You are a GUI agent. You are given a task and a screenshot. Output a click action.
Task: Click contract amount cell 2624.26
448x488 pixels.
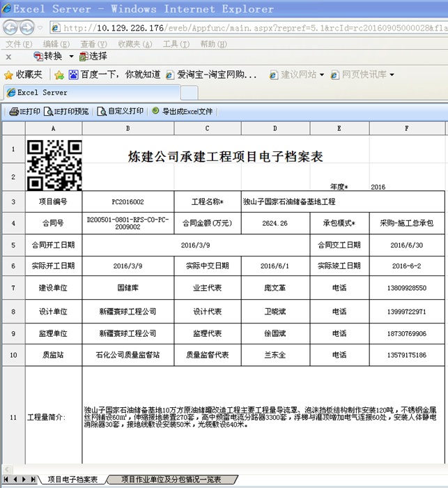[x=275, y=223]
